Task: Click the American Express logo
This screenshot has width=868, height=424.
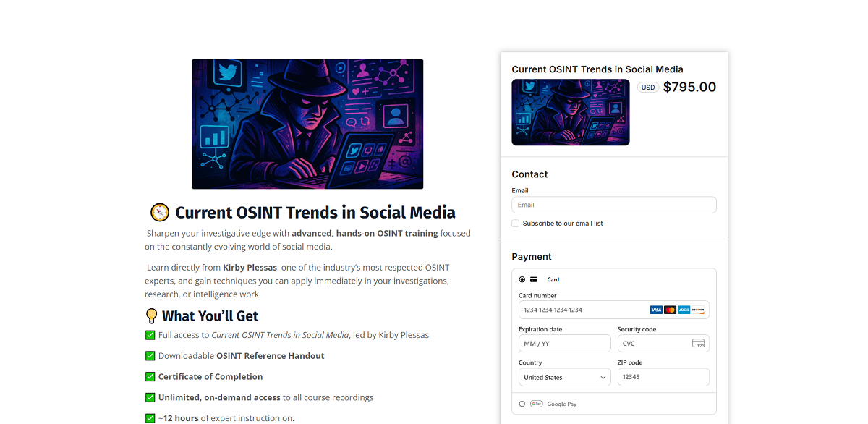Action: point(684,310)
